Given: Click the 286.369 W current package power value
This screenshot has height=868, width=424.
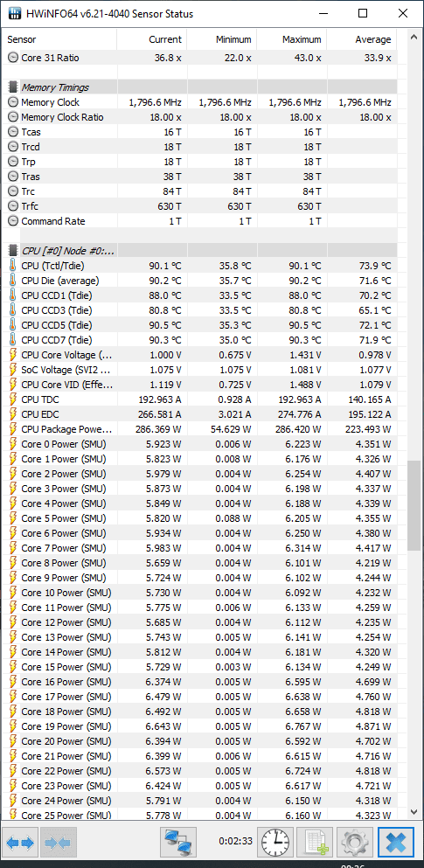Looking at the screenshot, I should tap(158, 429).
